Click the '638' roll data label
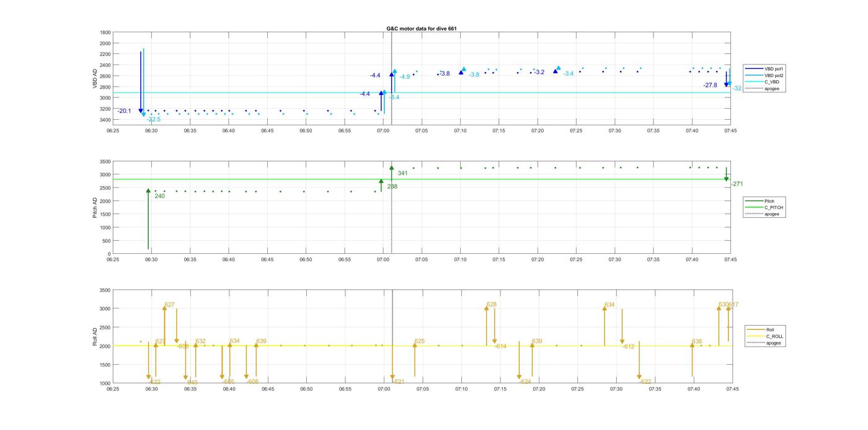Image resolution: width=868 pixels, height=430 pixels. click(697, 342)
